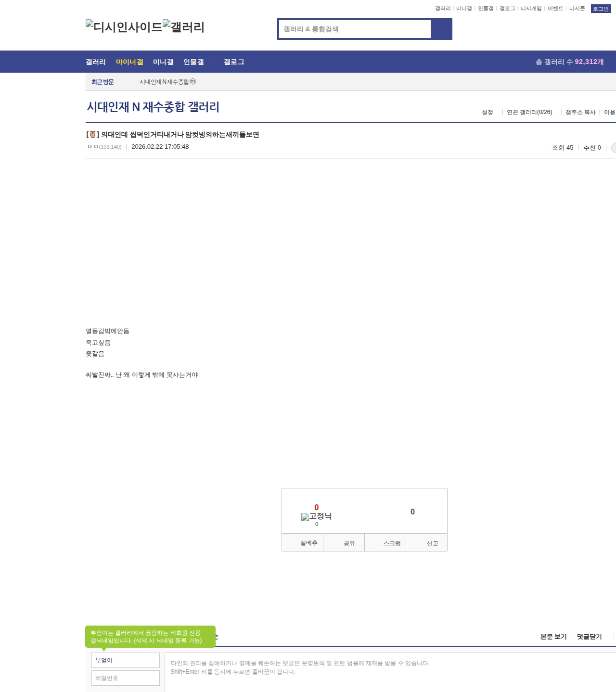This screenshot has height=692, width=616.
Task: Open 이벤트 link in top bar
Action: pos(555,9)
